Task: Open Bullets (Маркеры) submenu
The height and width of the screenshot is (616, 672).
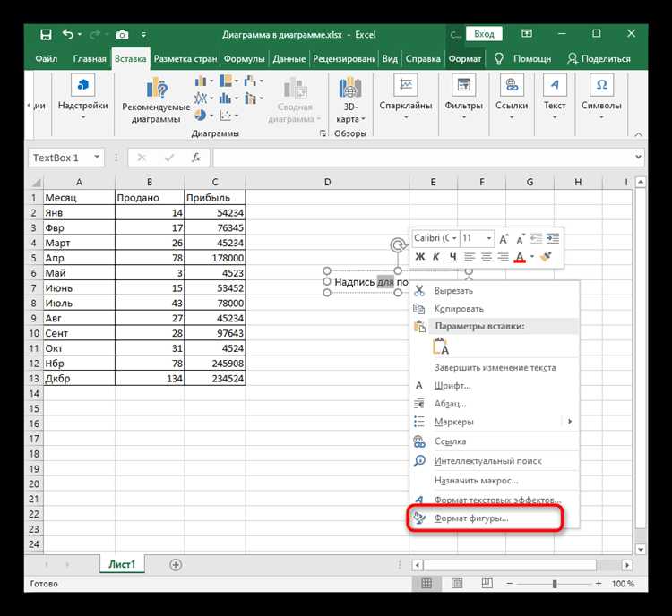Action: click(494, 422)
